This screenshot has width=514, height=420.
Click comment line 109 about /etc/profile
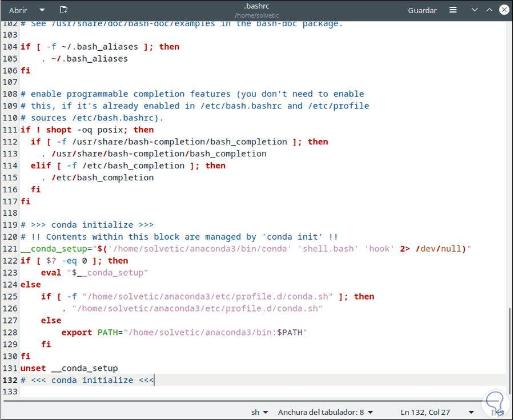(x=195, y=106)
